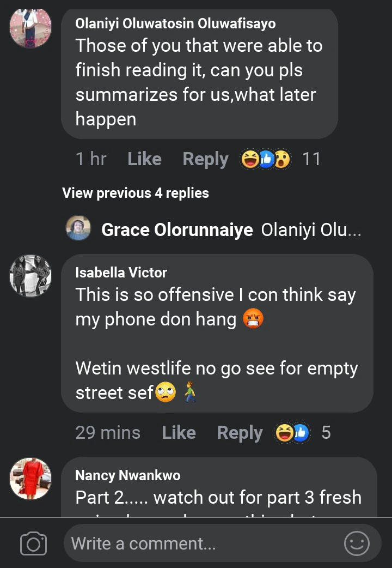Reply to Isabella Victor's comment
The image size is (392, 568).
point(240,433)
